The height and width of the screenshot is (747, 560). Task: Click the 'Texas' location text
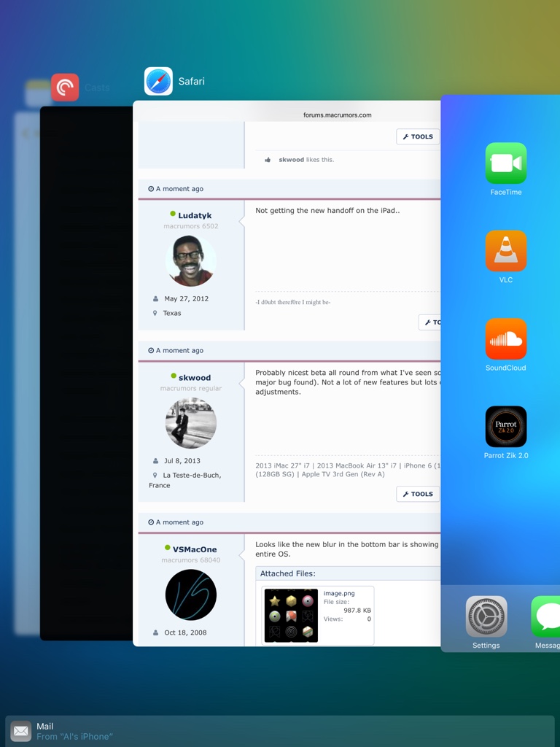coord(172,313)
